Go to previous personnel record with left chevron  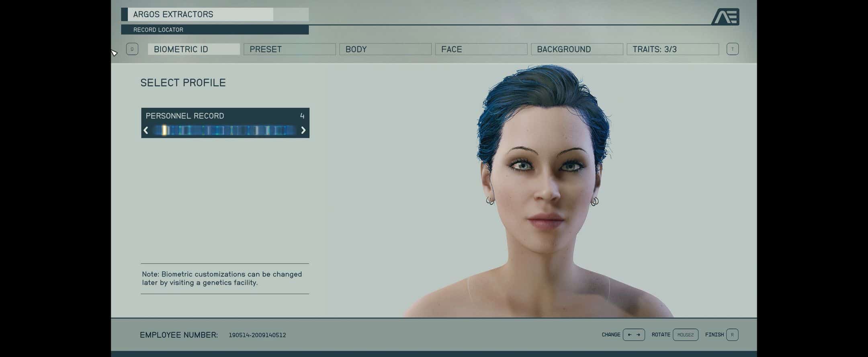click(x=146, y=130)
